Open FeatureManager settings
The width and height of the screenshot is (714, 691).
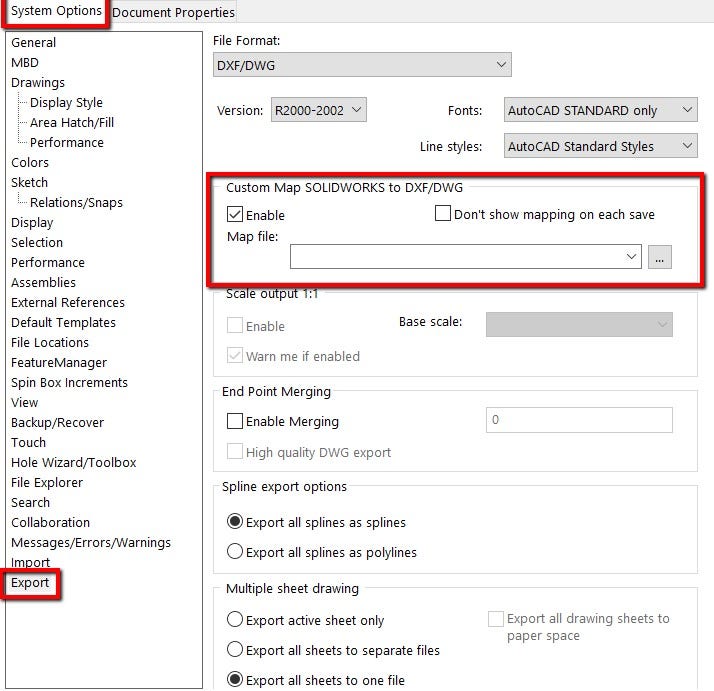click(x=59, y=363)
